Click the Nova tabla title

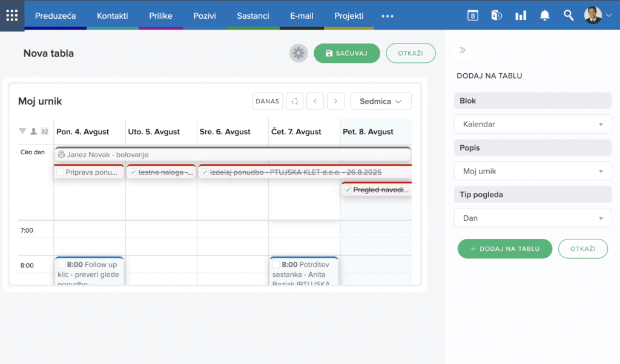(48, 53)
